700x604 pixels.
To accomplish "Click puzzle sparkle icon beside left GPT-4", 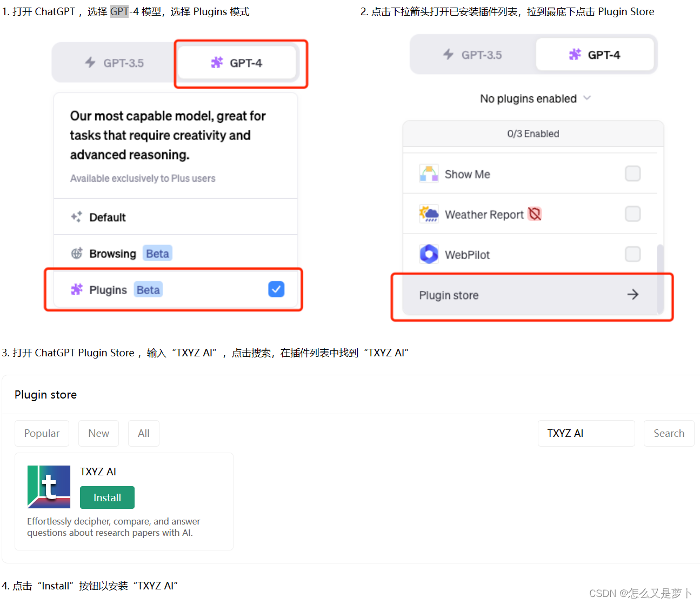I will 217,63.
